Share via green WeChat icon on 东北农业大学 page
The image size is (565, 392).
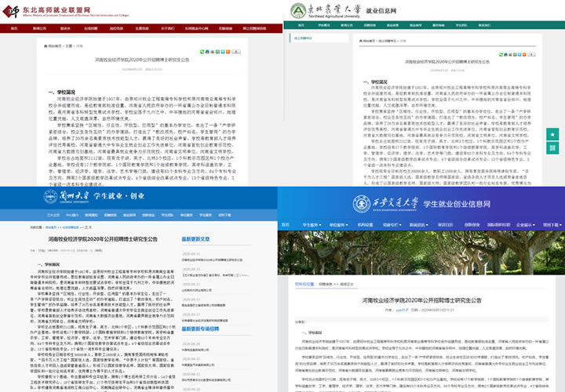coord(501,54)
